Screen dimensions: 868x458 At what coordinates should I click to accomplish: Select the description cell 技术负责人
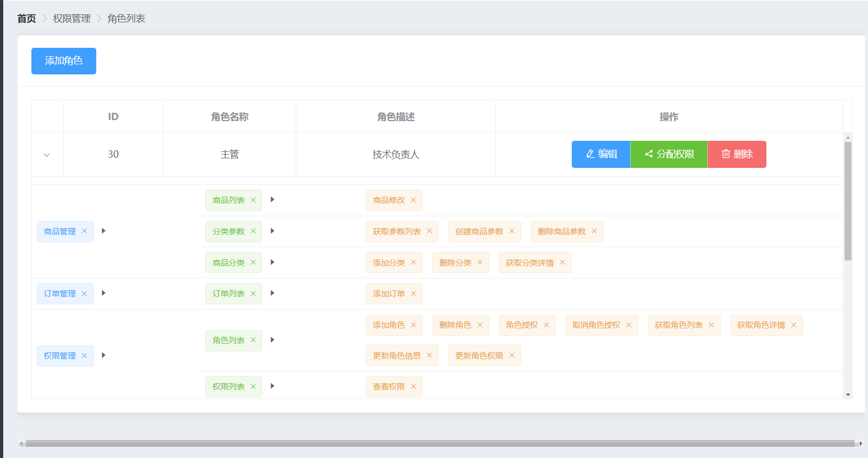[396, 155]
